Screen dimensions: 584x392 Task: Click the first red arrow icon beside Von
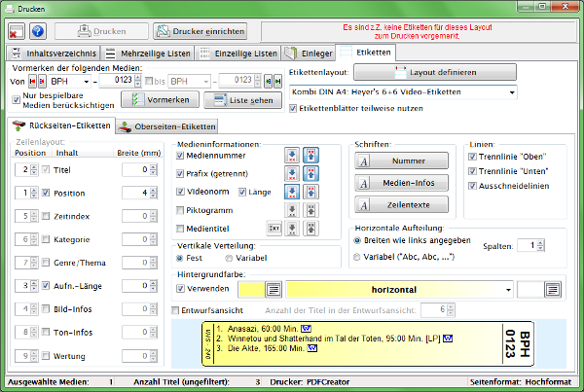click(x=31, y=81)
